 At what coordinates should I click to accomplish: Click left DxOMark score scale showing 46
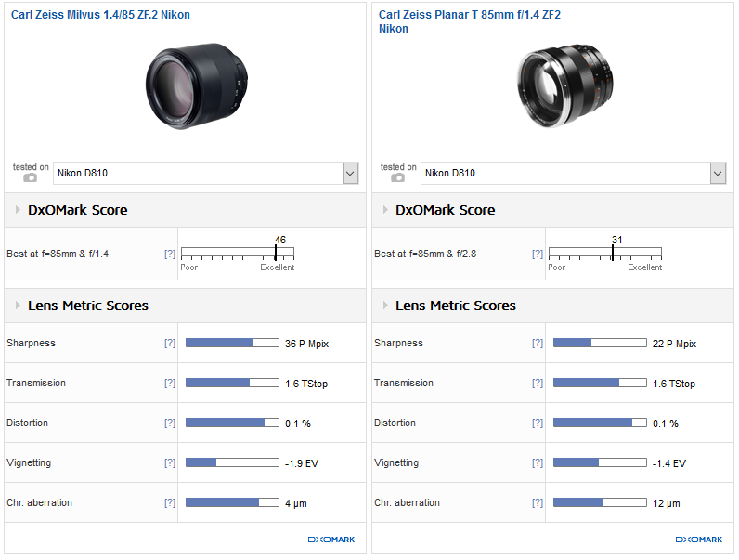(x=238, y=254)
